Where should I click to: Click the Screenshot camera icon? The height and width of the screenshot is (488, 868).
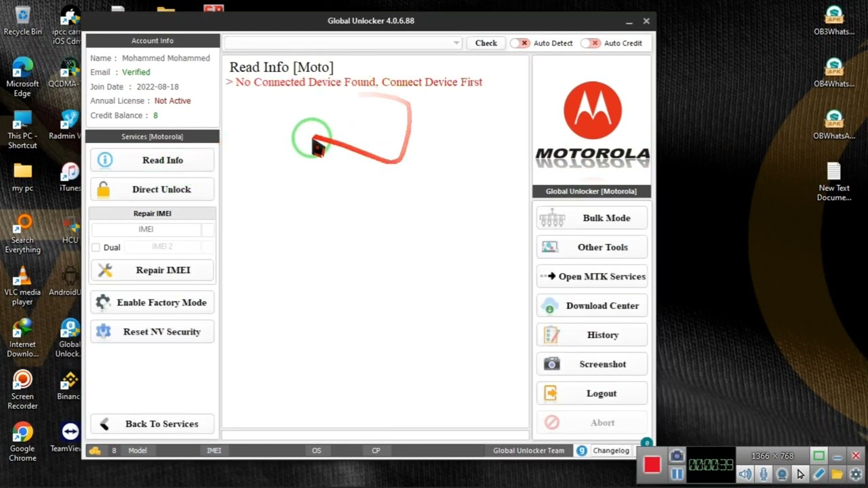pos(552,364)
